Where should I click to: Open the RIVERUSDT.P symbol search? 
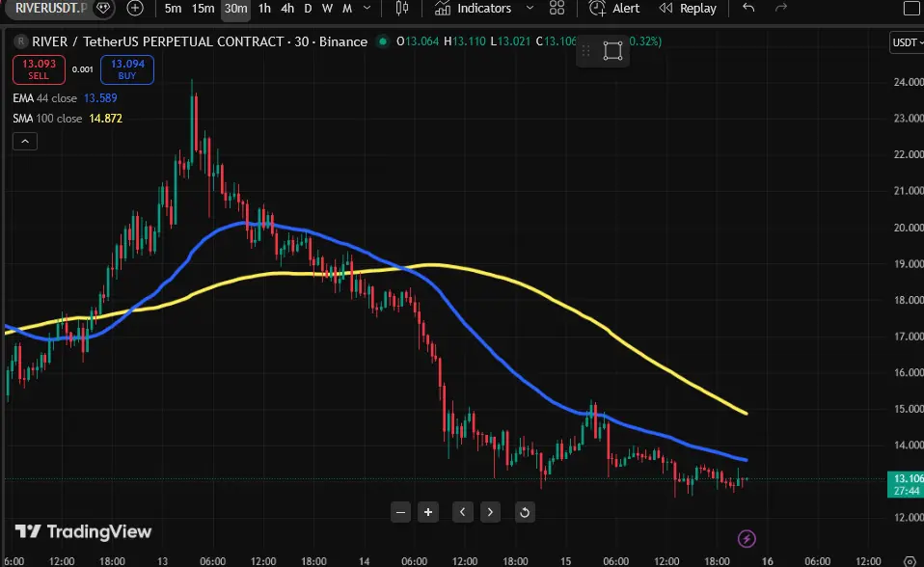(50, 9)
